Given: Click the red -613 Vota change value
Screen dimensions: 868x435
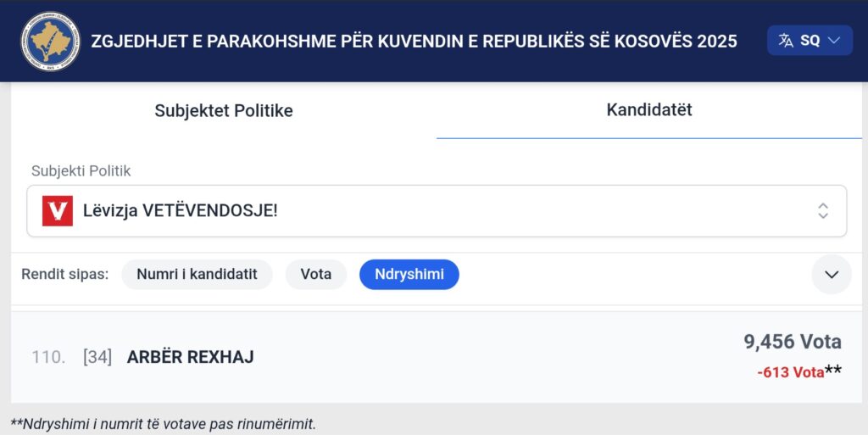Looking at the screenshot, I should (x=790, y=372).
